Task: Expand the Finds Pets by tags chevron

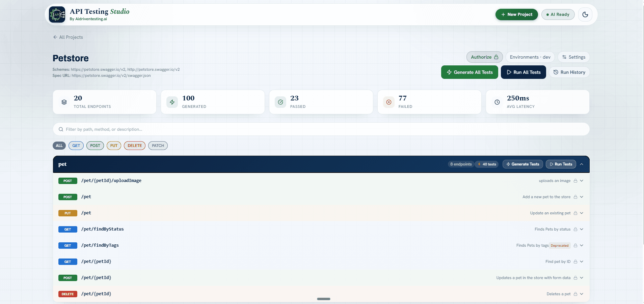Action: tap(582, 245)
